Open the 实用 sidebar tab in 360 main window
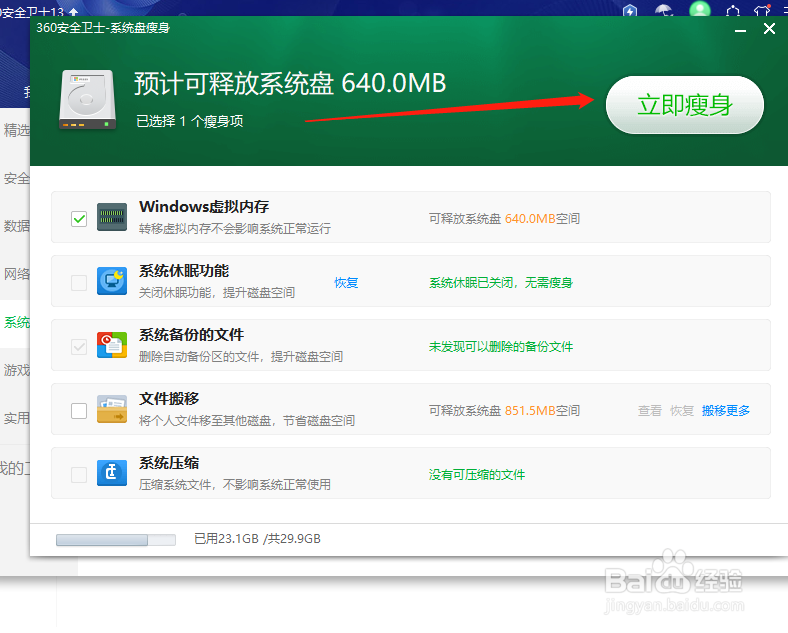The image size is (788, 633). click(15, 418)
